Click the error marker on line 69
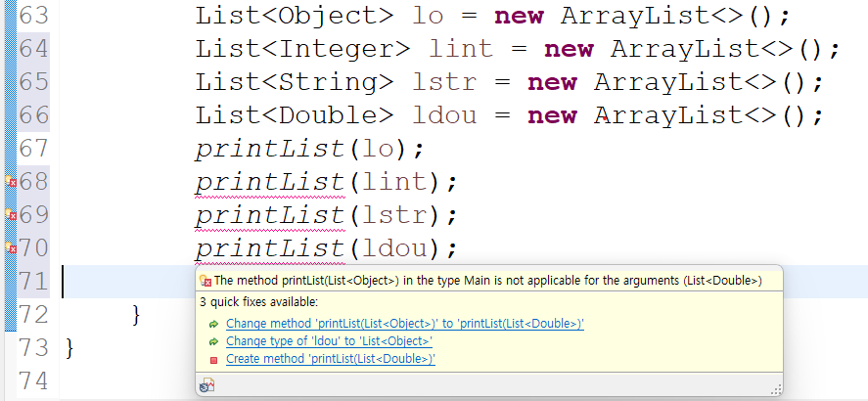The width and height of the screenshot is (868, 401). click(11, 214)
